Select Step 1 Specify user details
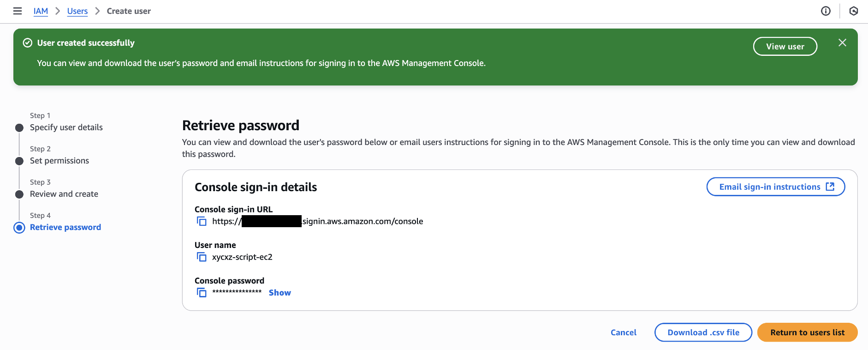This screenshot has height=350, width=868. pyautogui.click(x=66, y=127)
